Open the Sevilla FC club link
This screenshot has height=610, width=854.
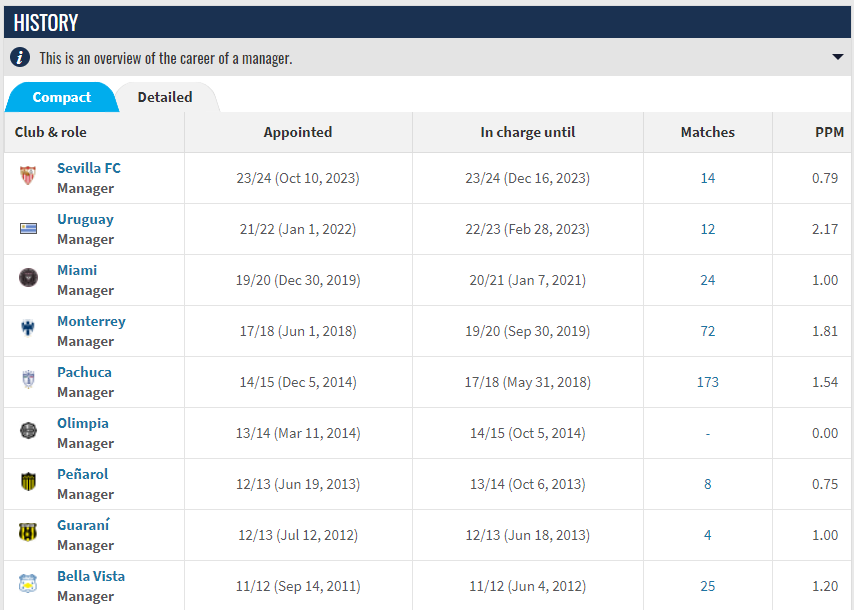[88, 168]
